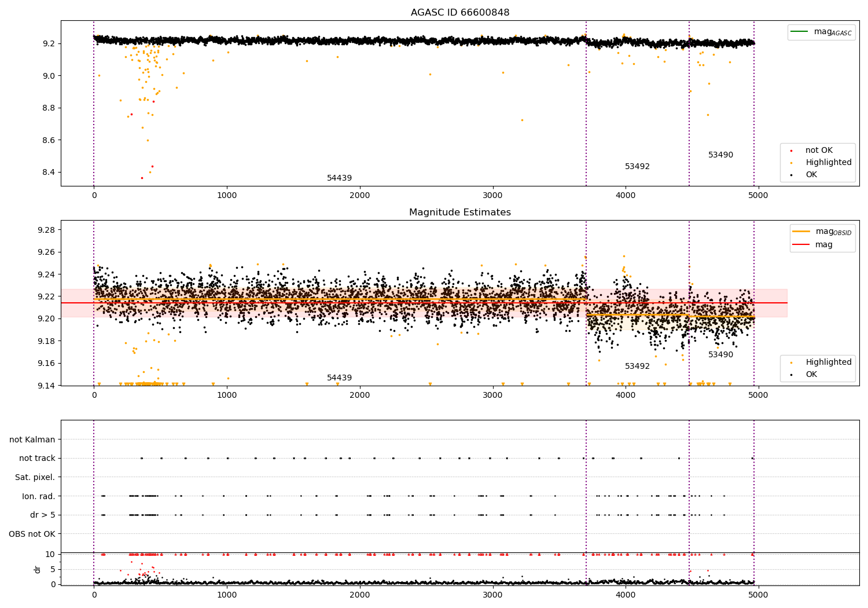Viewport: 868px width, 608px height.
Task: Click the 1000 x-axis tick under top plot
Action: 227,196
